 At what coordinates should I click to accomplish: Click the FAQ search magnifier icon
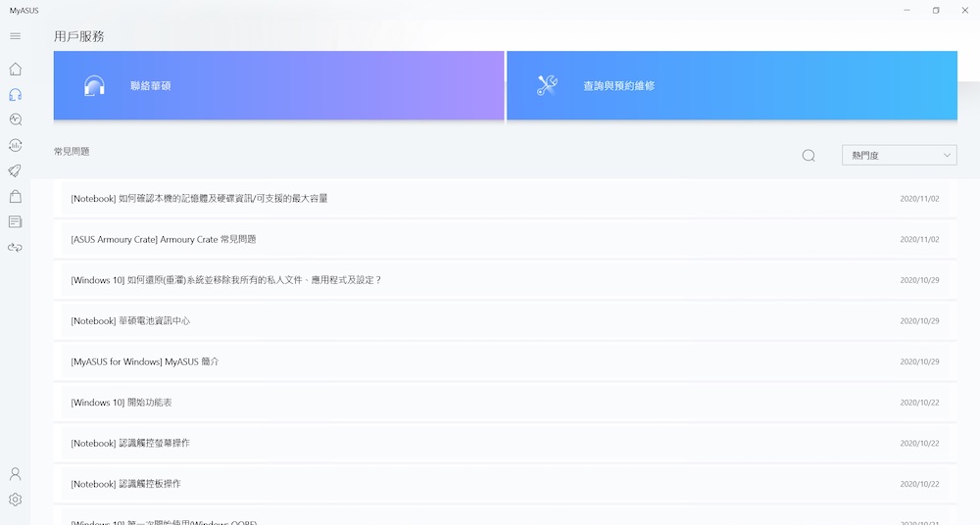click(x=808, y=155)
